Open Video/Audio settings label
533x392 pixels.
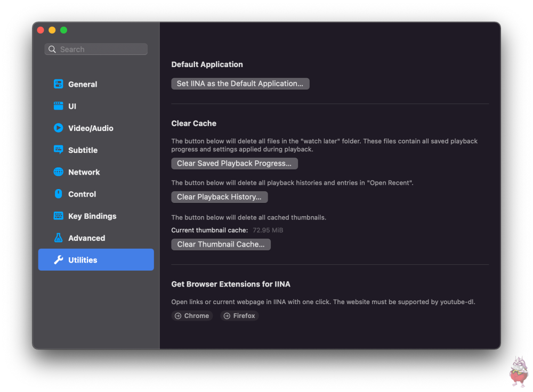point(91,128)
